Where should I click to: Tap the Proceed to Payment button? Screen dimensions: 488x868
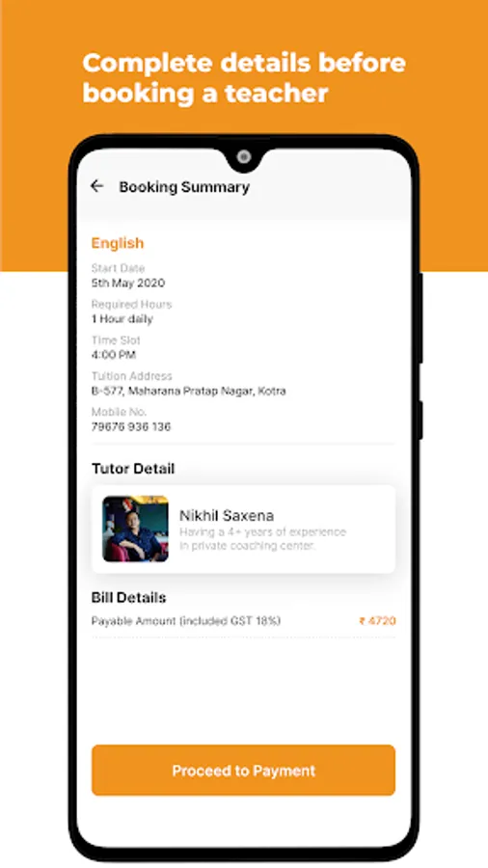243,770
